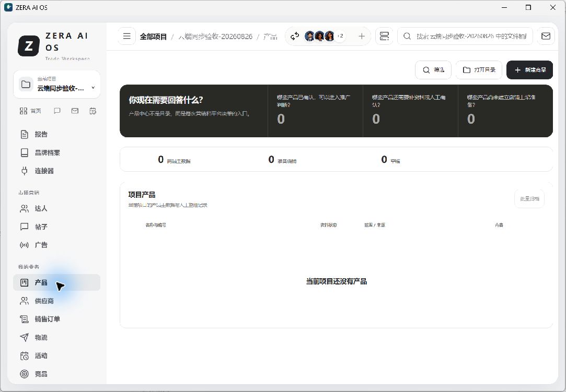The height and width of the screenshot is (392, 566).
Task: Open 连接器 in the sidebar
Action: (x=56, y=171)
